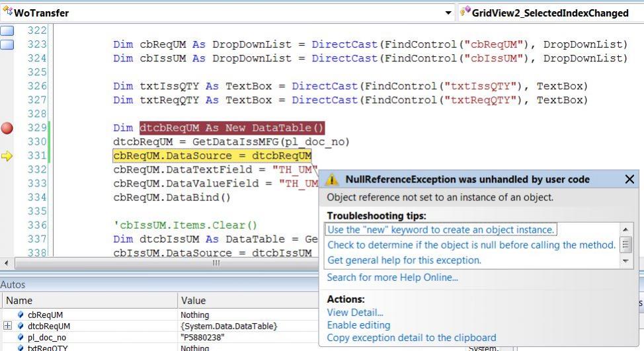
Task: Click the tips list scroll up arrow
Action: 625,229
